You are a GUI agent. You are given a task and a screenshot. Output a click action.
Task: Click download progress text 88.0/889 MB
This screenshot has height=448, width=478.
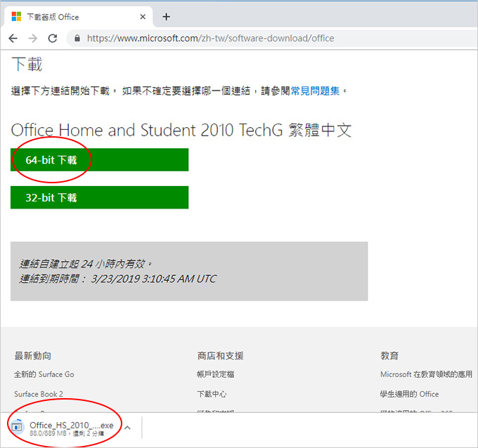[49, 433]
